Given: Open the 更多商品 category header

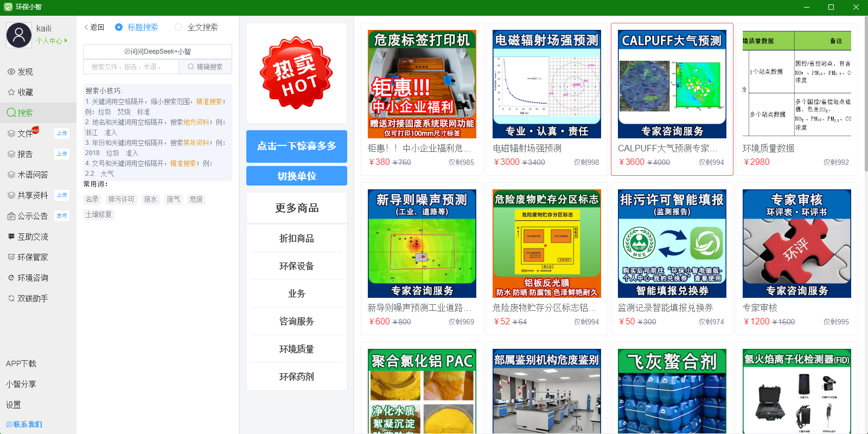Looking at the screenshot, I should pyautogui.click(x=297, y=208).
